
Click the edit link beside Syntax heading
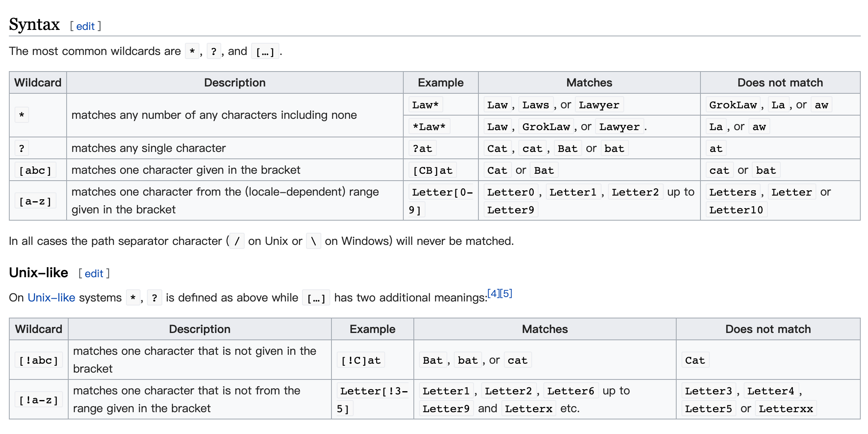[x=85, y=27]
